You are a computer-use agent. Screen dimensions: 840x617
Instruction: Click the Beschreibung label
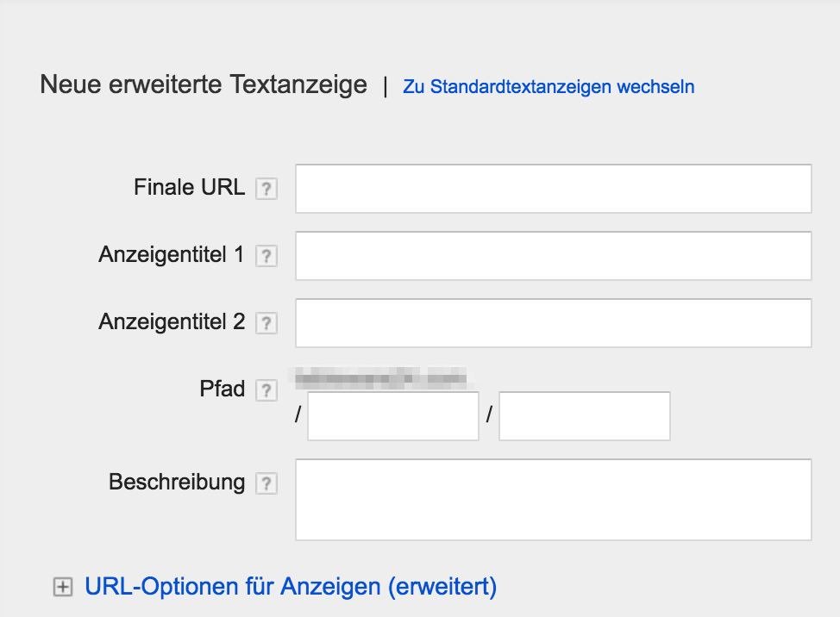pyautogui.click(x=177, y=482)
